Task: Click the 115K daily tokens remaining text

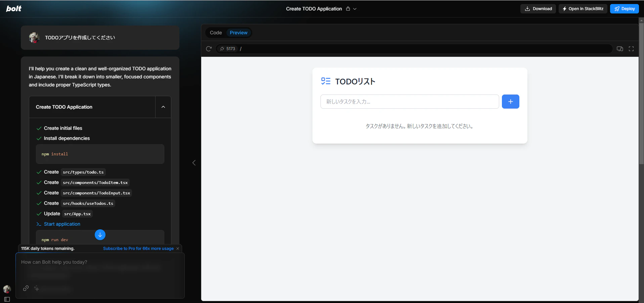Action: point(48,249)
